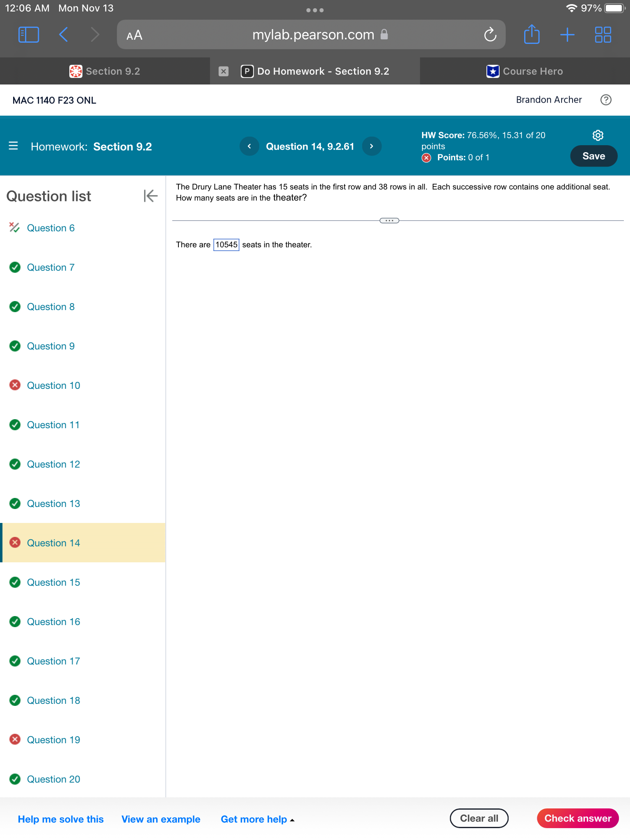Tap the three-dot multitasking menu
The width and height of the screenshot is (630, 840).
click(315, 10)
